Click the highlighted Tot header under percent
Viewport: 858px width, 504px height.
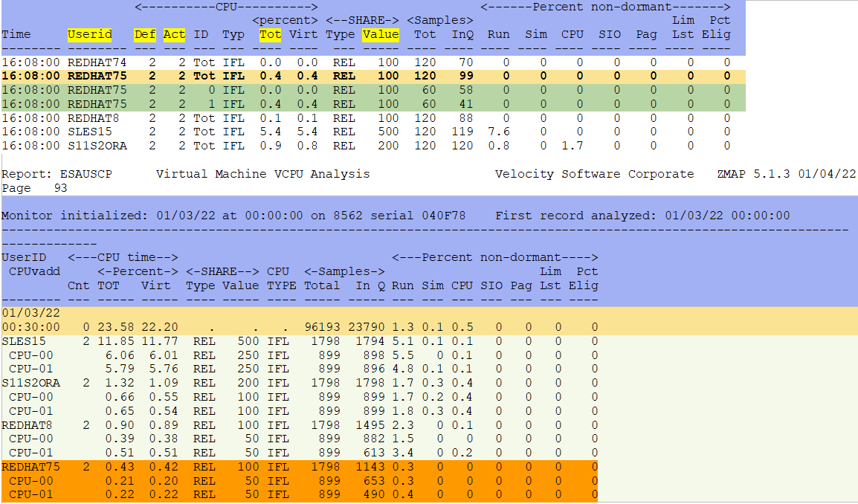click(271, 34)
